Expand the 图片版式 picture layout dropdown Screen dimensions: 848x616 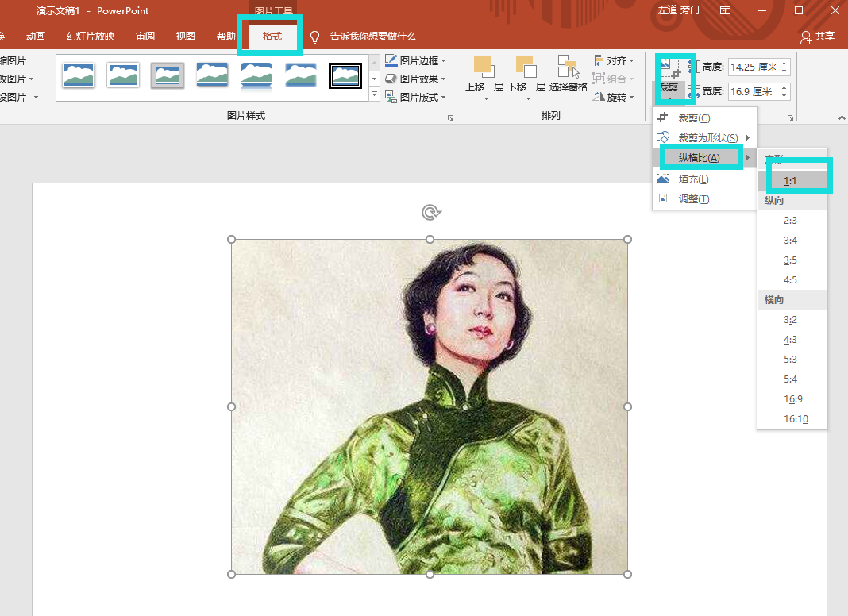(x=414, y=97)
